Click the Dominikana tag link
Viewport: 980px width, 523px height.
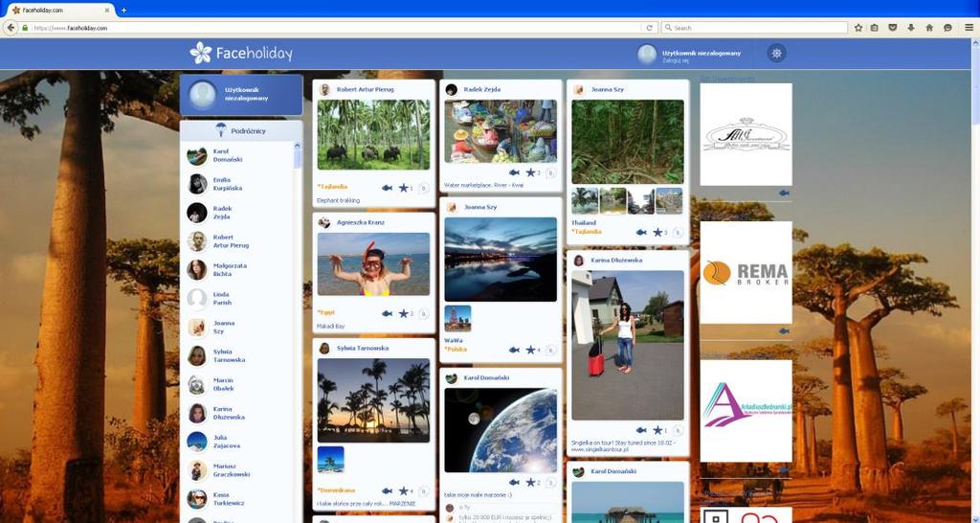pos(334,489)
